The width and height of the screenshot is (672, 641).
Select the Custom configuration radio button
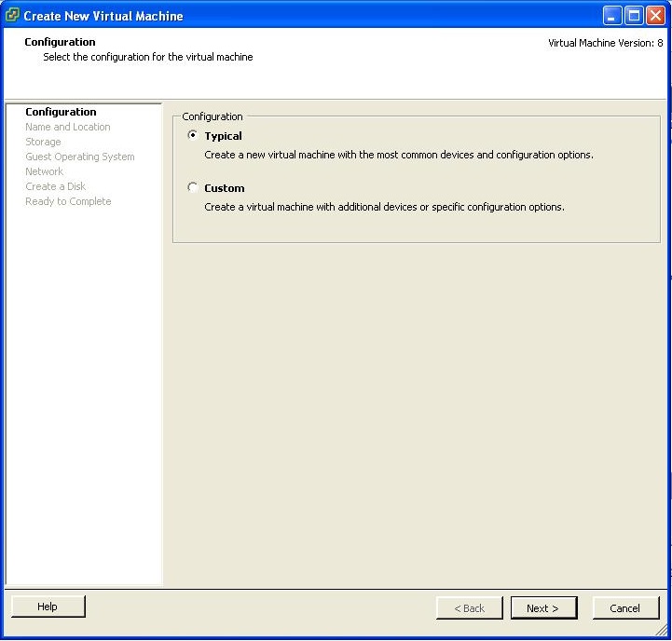tap(193, 187)
